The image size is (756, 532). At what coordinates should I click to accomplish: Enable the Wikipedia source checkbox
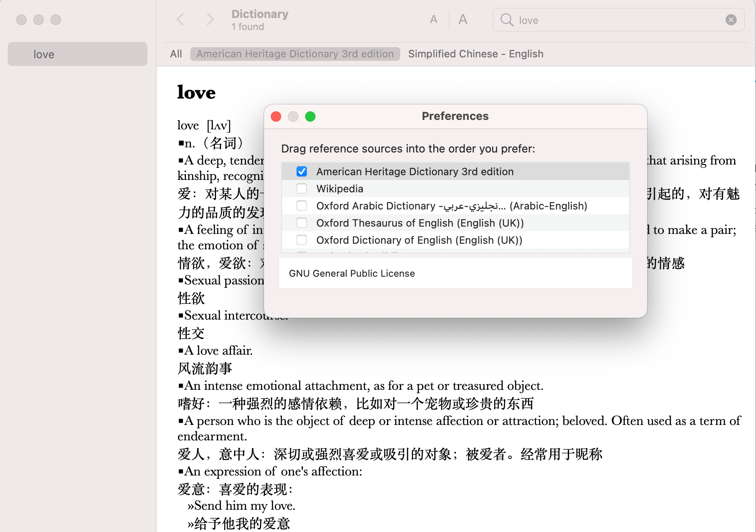click(302, 188)
